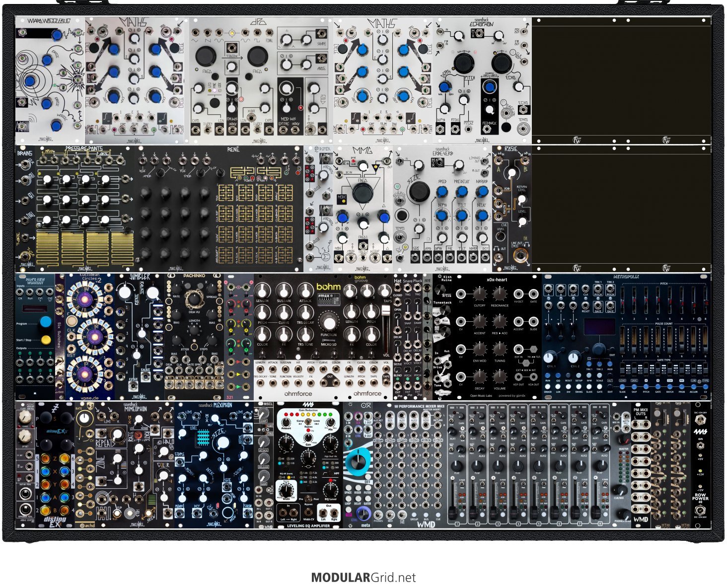Click the Metropolix CTRL 1 knob
The image size is (728, 588).
(549, 357)
